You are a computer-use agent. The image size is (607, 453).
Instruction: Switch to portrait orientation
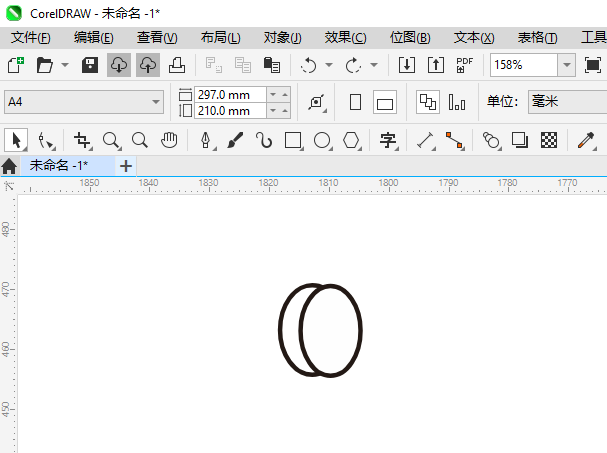(355, 102)
